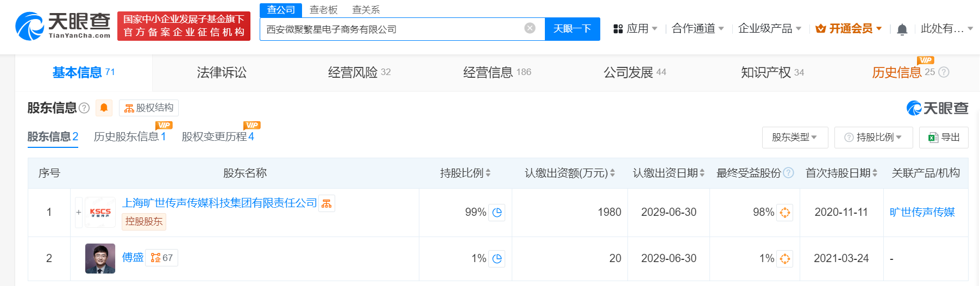This screenshot has height=286, width=980.
Task: Click the orange shareholder alert bell
Action: click(104, 108)
